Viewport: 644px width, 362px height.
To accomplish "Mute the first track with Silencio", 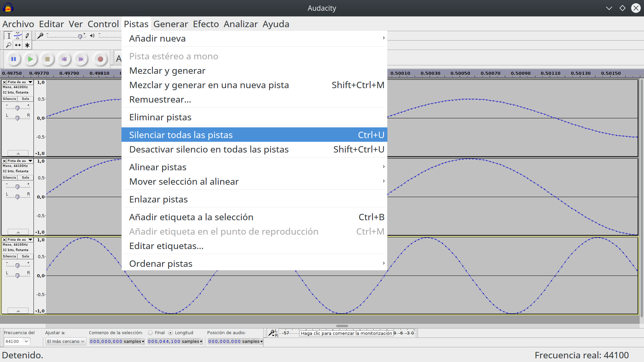I will click(x=9, y=99).
